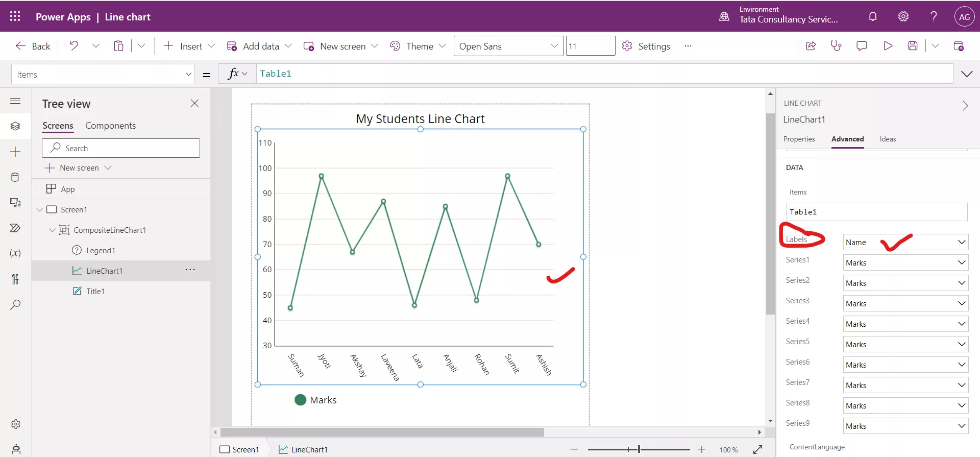Image resolution: width=980 pixels, height=457 pixels.
Task: Open the Search magnifier in left rail
Action: coord(15,305)
